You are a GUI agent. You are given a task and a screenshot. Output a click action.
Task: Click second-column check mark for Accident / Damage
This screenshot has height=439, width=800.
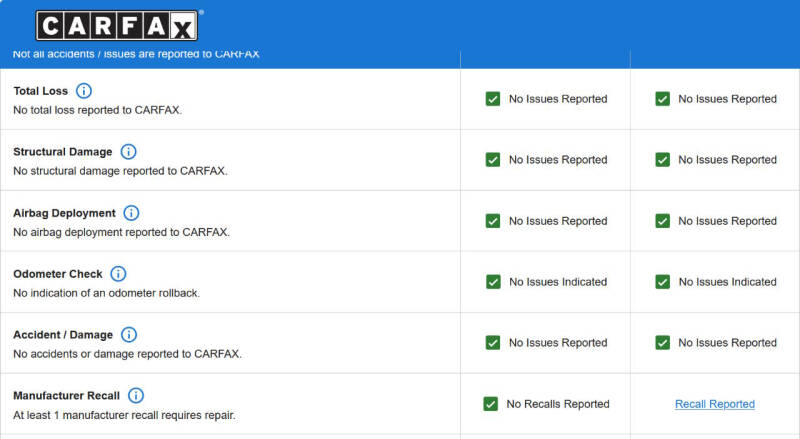pyautogui.click(x=662, y=343)
